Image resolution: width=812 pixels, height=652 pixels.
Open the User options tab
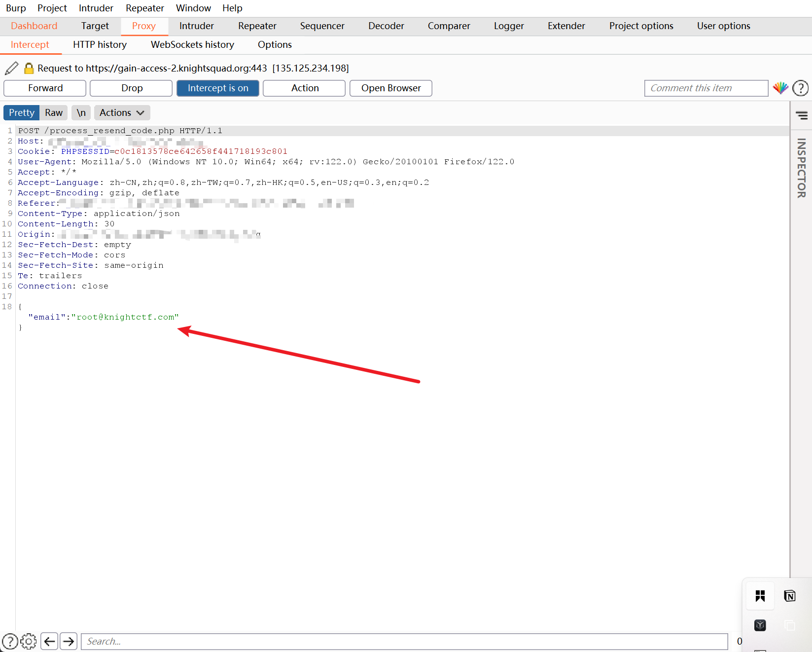[724, 26]
